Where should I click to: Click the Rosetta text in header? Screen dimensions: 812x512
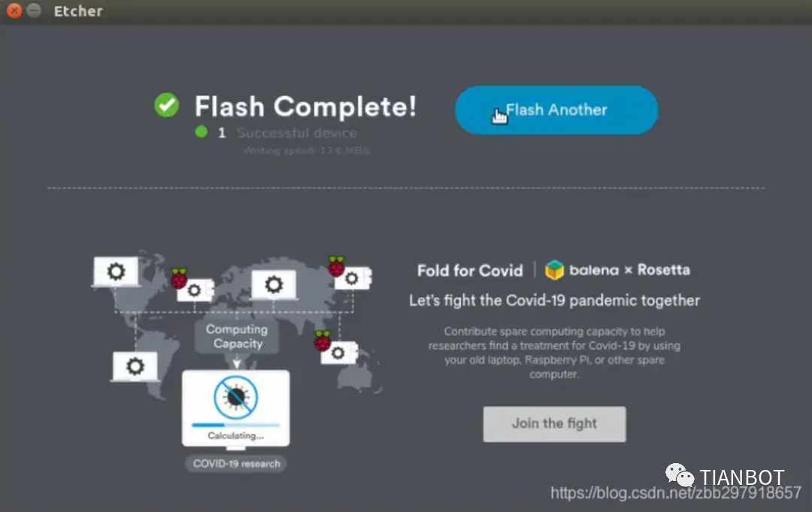(663, 270)
